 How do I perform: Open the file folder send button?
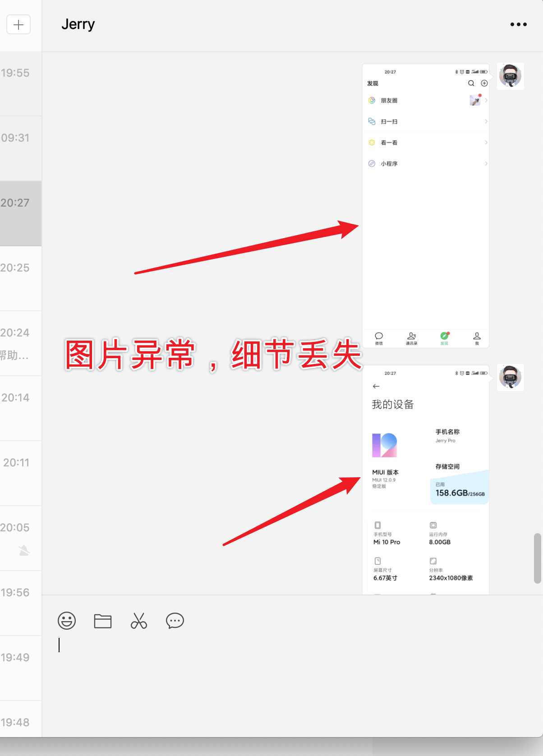(103, 621)
